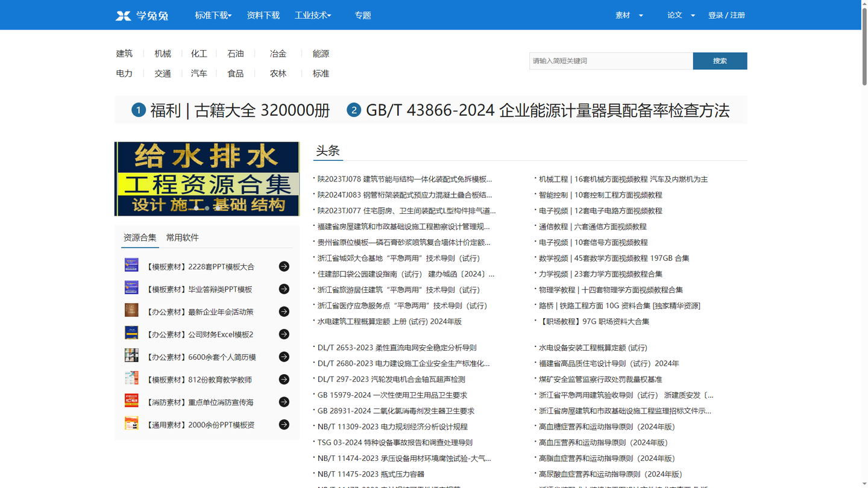Viewport: 868px width, 488px height.
Task: Open the 冶金 category
Action: point(278,54)
